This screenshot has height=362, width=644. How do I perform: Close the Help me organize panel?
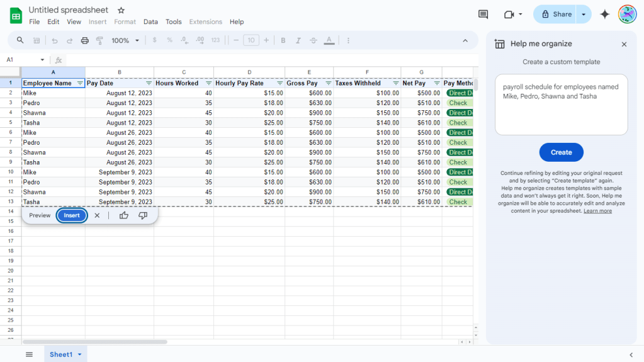pyautogui.click(x=624, y=44)
